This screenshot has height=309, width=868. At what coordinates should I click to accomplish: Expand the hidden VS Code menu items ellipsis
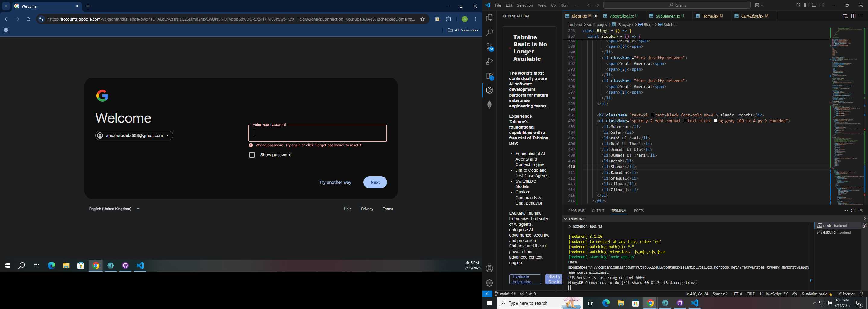click(576, 5)
